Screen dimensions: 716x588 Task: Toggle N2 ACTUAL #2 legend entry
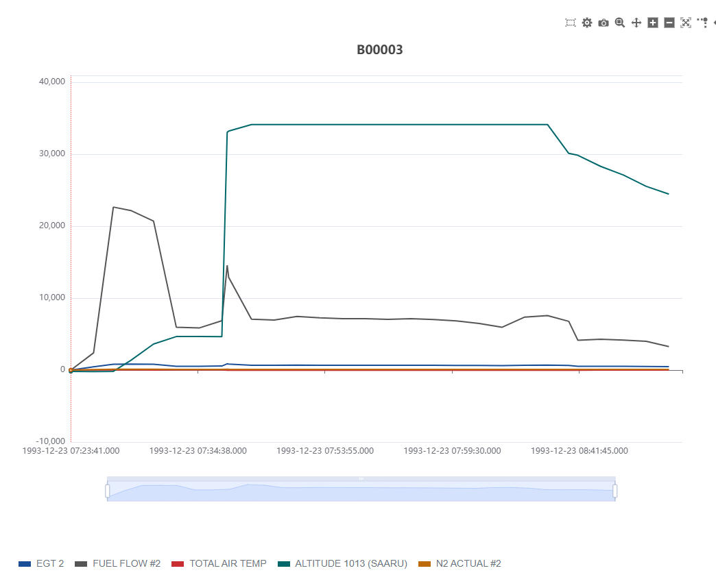pyautogui.click(x=459, y=563)
